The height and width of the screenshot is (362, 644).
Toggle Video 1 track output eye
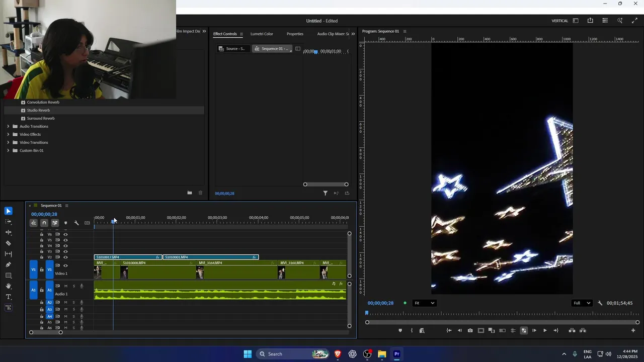pyautogui.click(x=65, y=265)
